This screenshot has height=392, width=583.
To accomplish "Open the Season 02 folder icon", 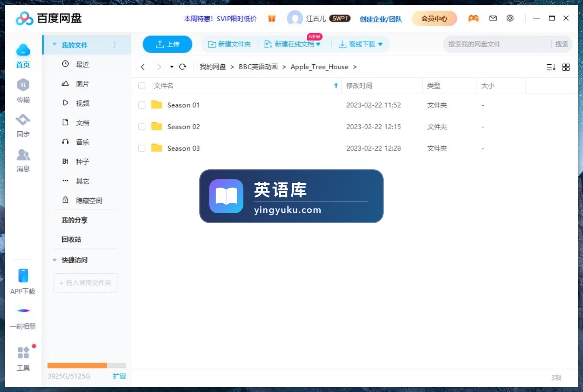I will coord(156,126).
